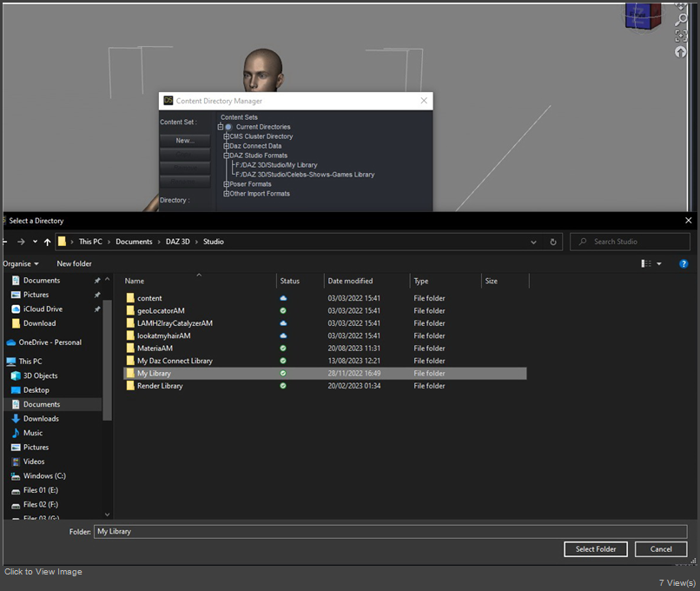
Task: Open Music in the sidebar
Action: [33, 433]
